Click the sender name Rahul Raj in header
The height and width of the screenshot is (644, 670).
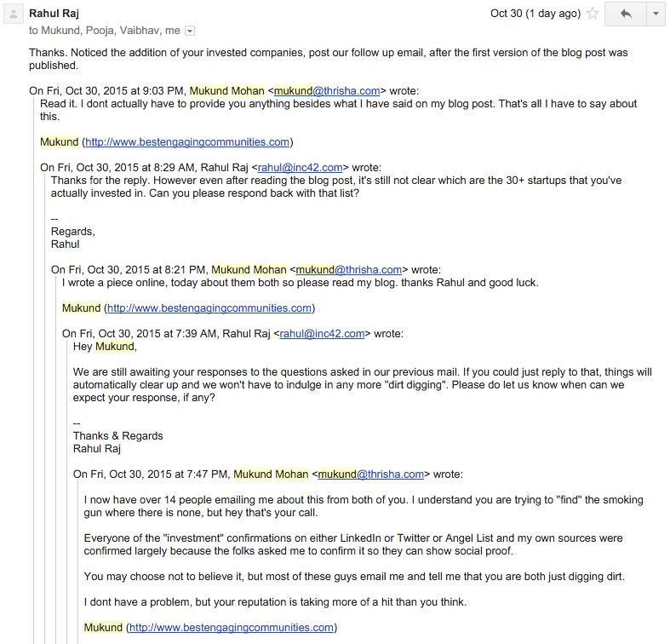coord(54,14)
